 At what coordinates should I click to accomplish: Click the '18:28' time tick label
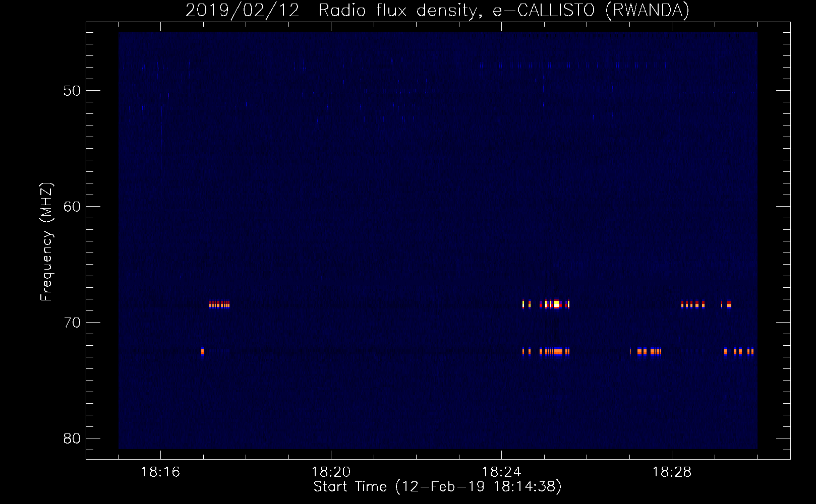click(x=672, y=472)
